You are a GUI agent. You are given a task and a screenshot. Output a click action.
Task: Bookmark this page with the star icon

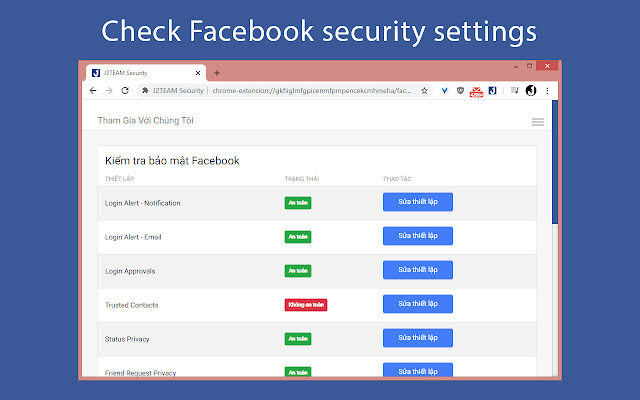pyautogui.click(x=425, y=91)
